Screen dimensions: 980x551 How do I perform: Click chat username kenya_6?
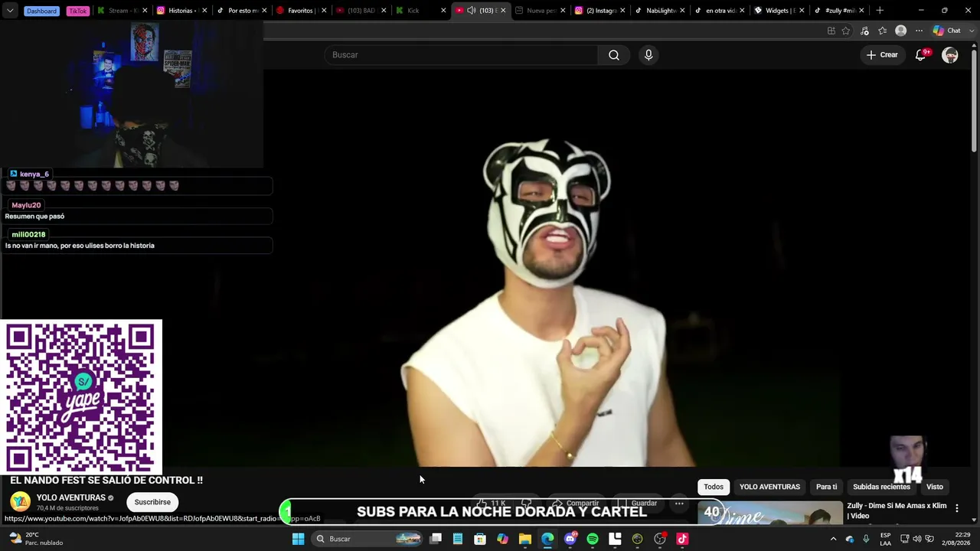click(34, 174)
